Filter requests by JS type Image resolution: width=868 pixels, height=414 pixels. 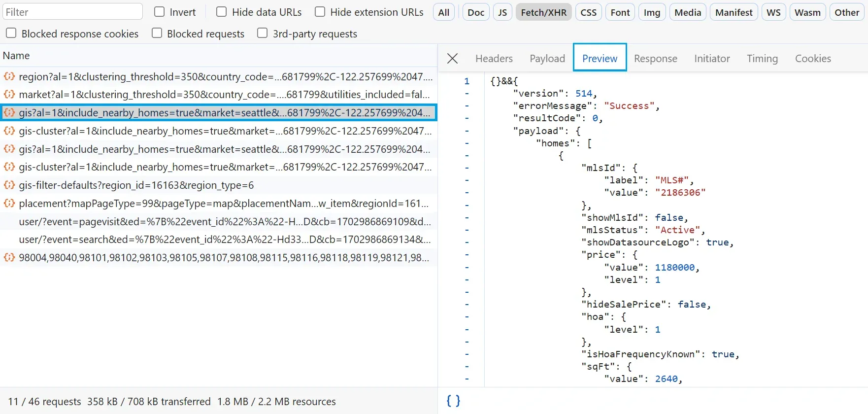pos(502,12)
